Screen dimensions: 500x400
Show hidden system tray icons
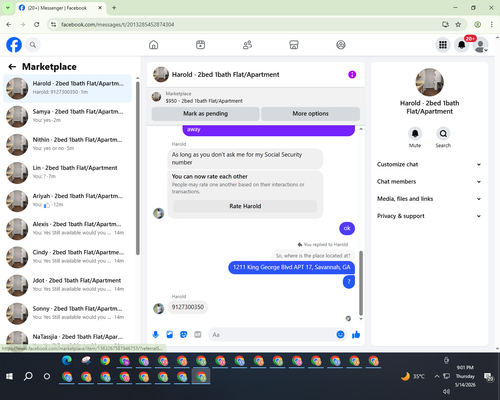[x=437, y=376]
